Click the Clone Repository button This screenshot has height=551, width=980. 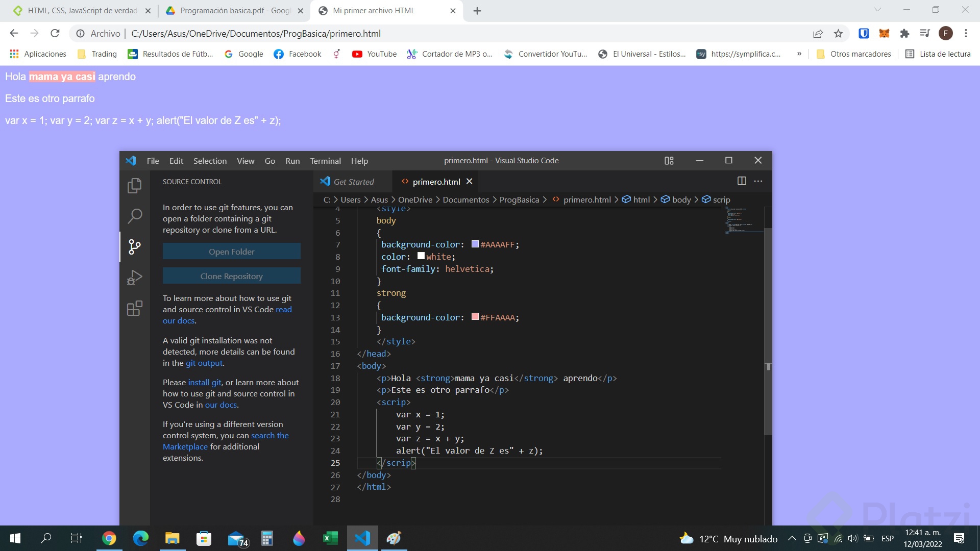coord(231,275)
